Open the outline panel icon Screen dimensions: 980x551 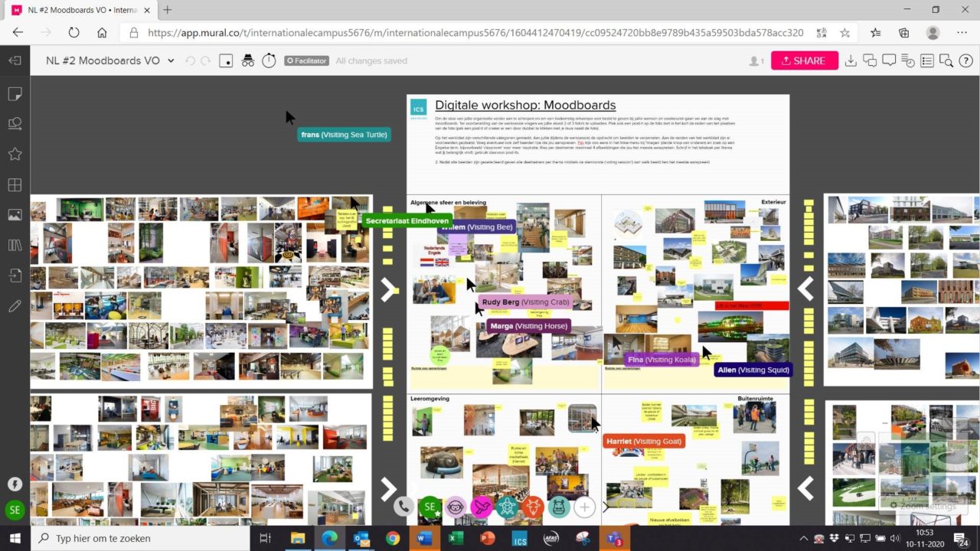pos(927,61)
